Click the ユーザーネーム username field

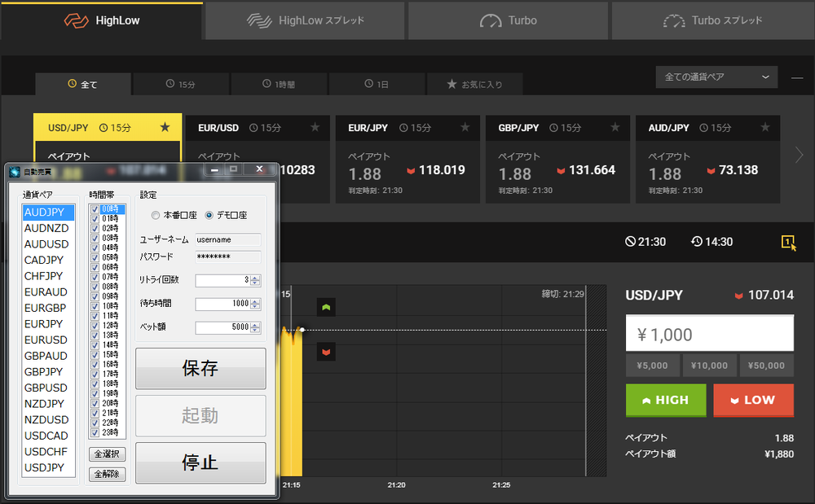click(x=228, y=240)
